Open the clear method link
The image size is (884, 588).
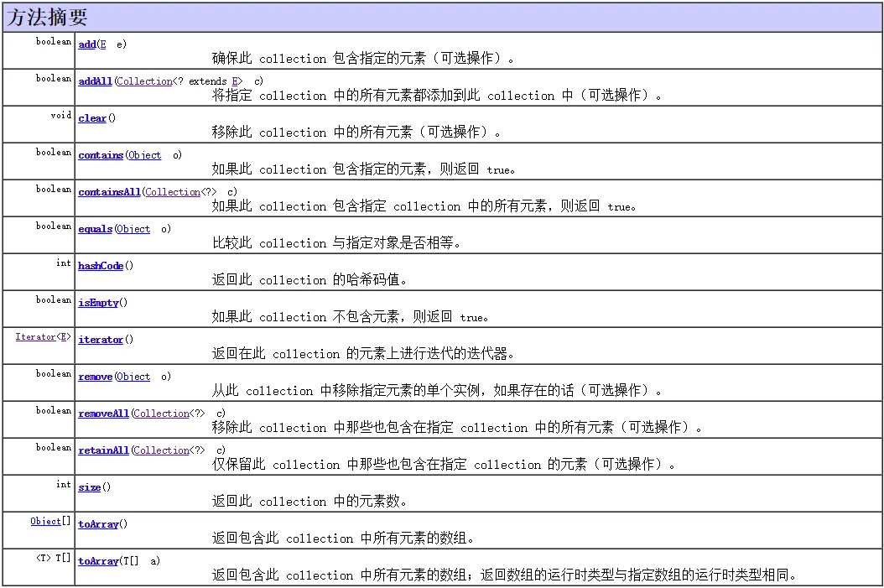coord(92,118)
